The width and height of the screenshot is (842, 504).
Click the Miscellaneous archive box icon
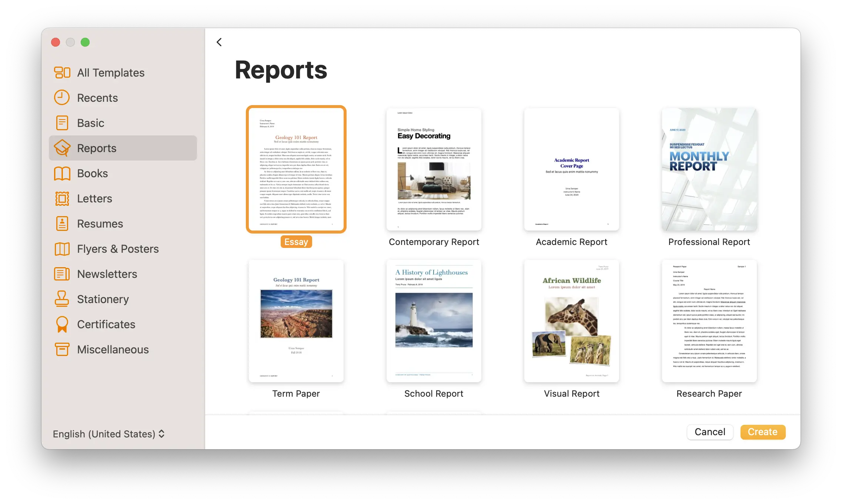tap(62, 349)
